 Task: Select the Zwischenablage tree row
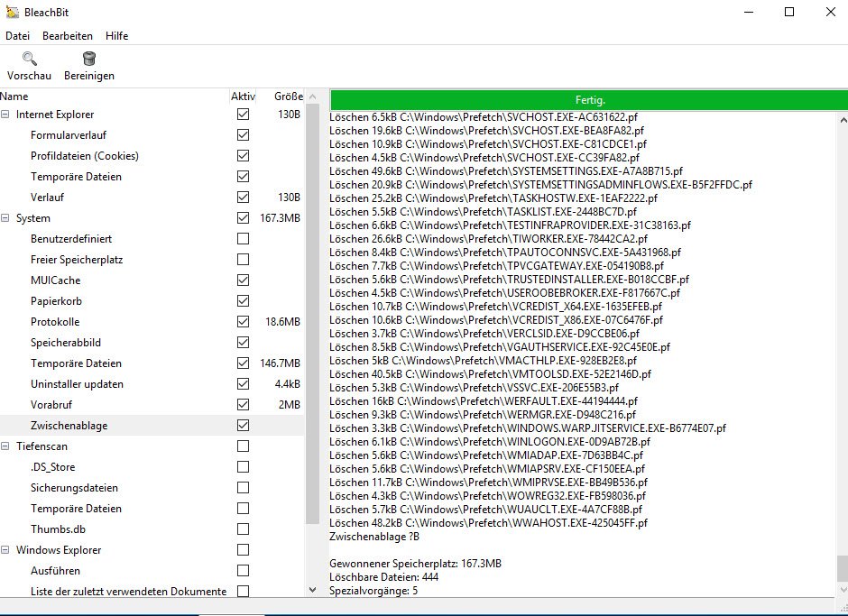[152, 426]
